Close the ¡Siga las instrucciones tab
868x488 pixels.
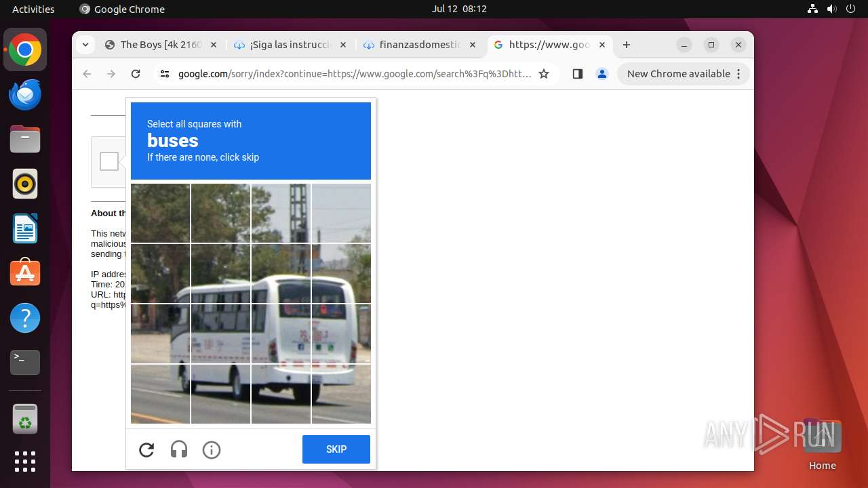(342, 45)
